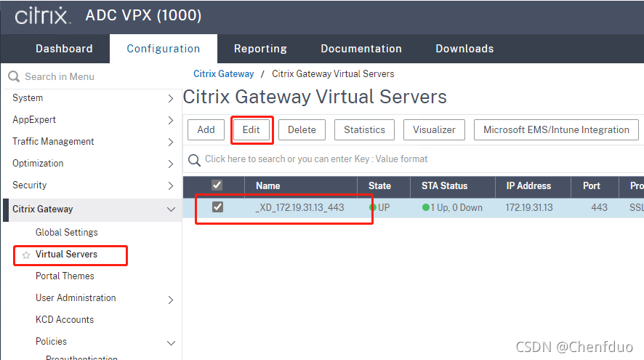This screenshot has width=644, height=360.
Task: Open the Visualizer
Action: click(434, 130)
